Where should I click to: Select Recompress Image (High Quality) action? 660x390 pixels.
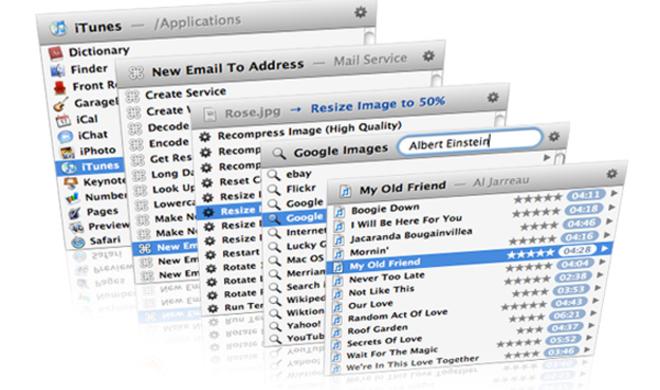coord(309,130)
